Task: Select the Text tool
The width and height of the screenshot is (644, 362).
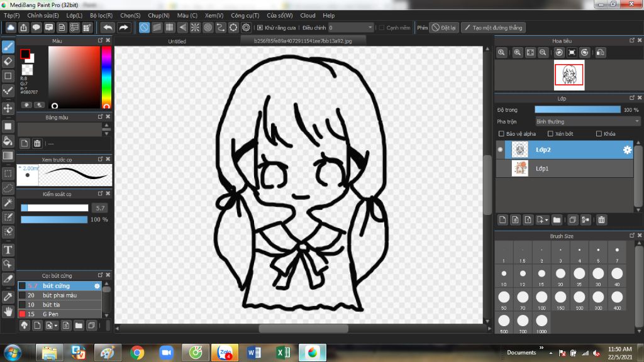Action: pyautogui.click(x=8, y=250)
